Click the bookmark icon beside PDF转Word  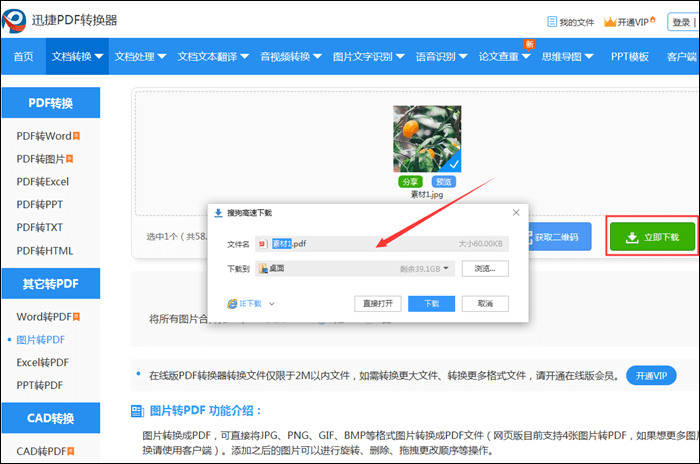tap(76, 136)
